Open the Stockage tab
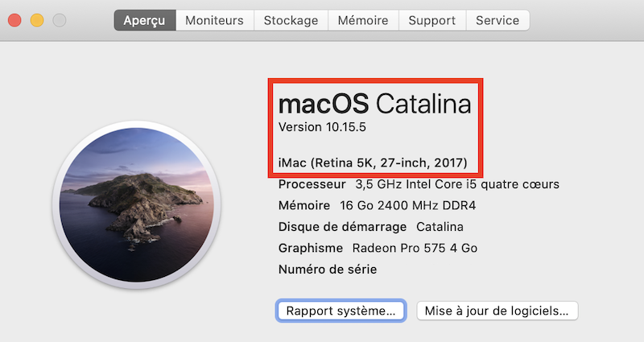This screenshot has height=342, width=644. point(291,20)
